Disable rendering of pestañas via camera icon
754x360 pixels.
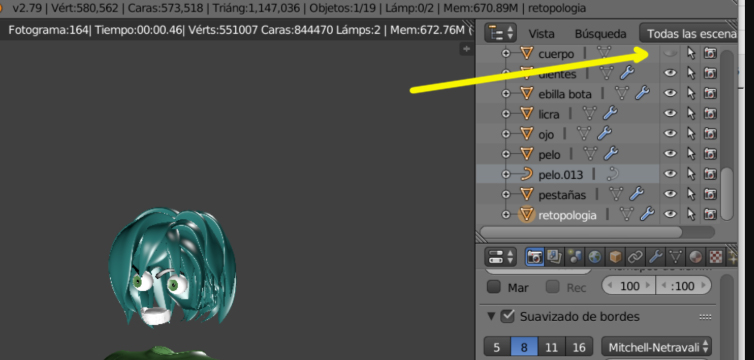click(710, 194)
